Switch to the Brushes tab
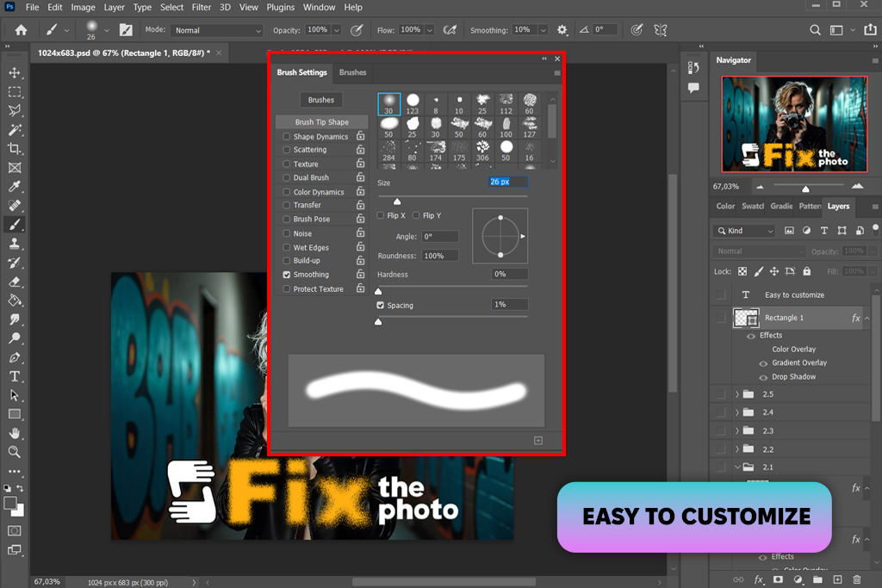The width and height of the screenshot is (882, 588). click(352, 72)
